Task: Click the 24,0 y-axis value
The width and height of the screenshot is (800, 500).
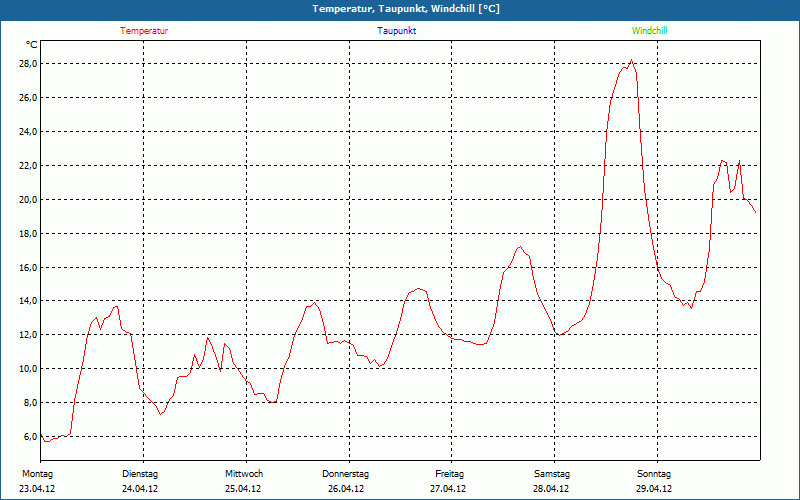Action: click(27, 132)
